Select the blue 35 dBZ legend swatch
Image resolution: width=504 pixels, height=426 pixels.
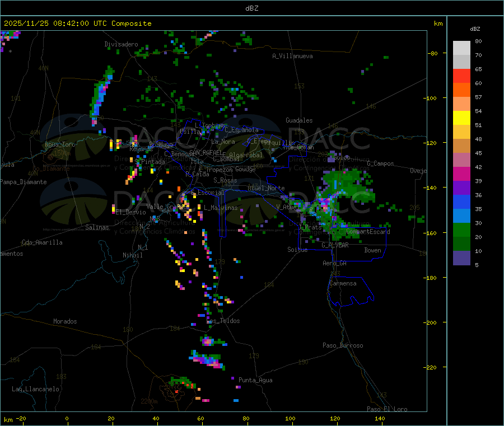[x=461, y=202]
